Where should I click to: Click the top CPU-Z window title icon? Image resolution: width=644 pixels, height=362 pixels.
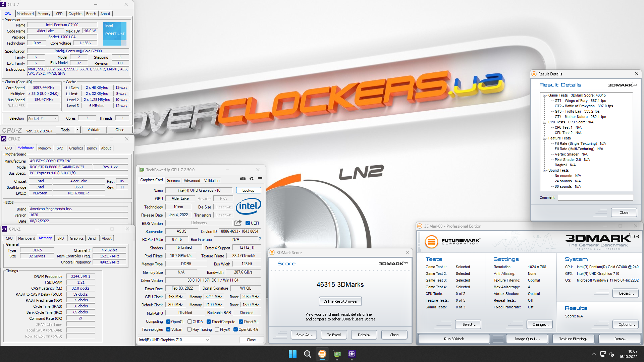[3, 4]
